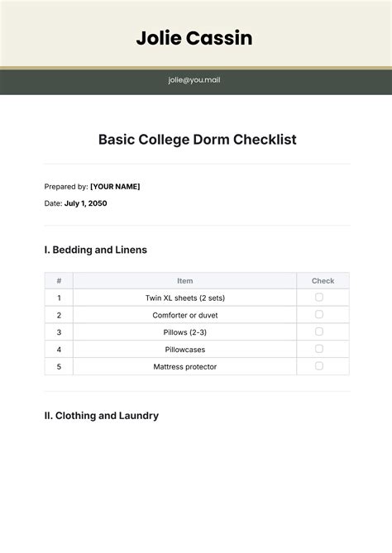392x553 pixels.
Task: Click the [YOUR NAME] placeholder field
Action: (115, 187)
